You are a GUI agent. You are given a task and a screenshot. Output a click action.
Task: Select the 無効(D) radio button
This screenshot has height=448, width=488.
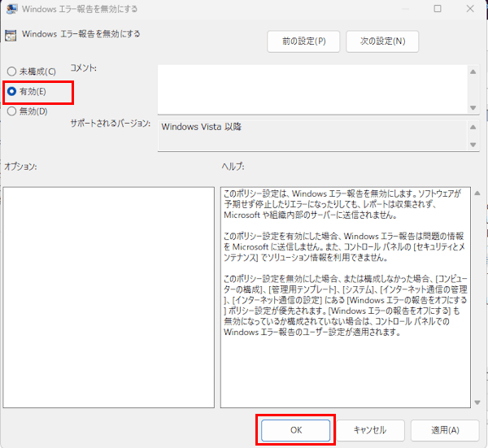[11, 111]
